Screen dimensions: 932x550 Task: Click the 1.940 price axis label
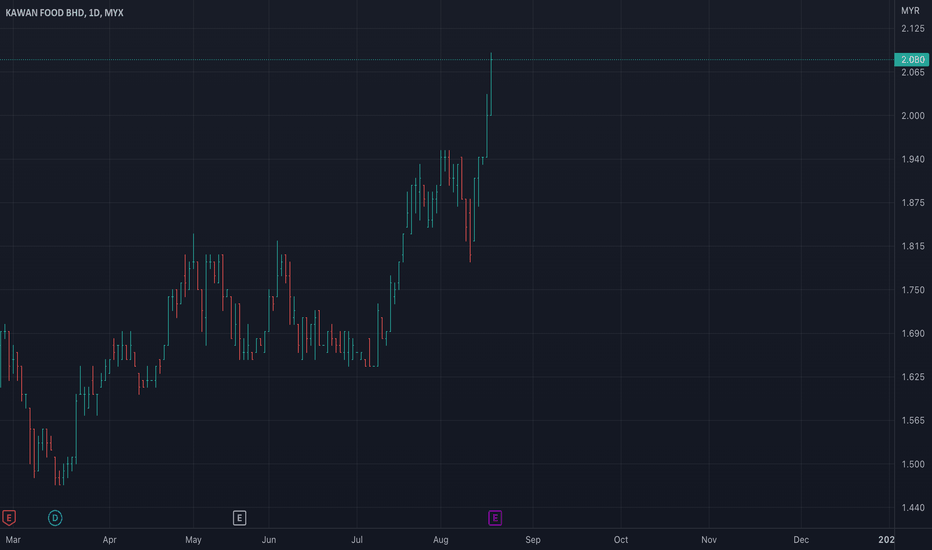[912, 159]
